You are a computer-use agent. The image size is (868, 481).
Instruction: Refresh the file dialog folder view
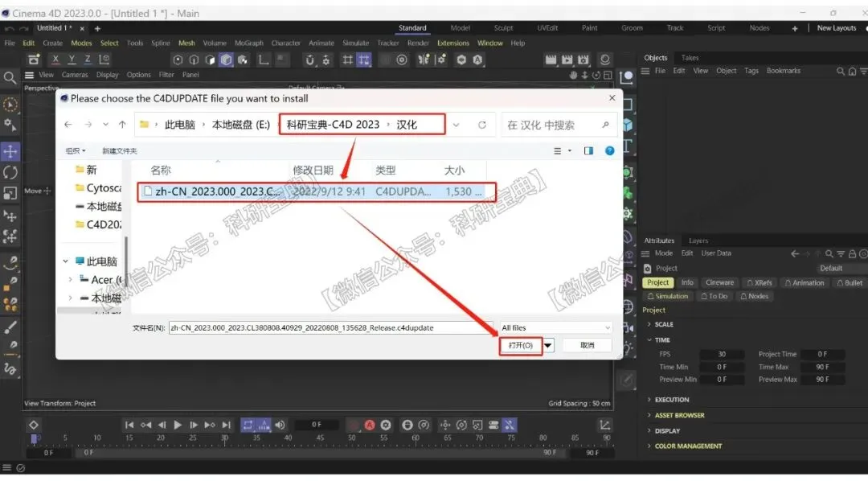pyautogui.click(x=482, y=125)
